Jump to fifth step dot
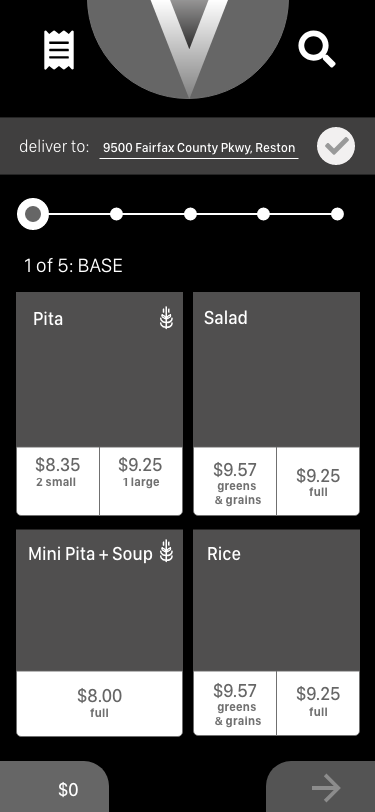 point(337,214)
